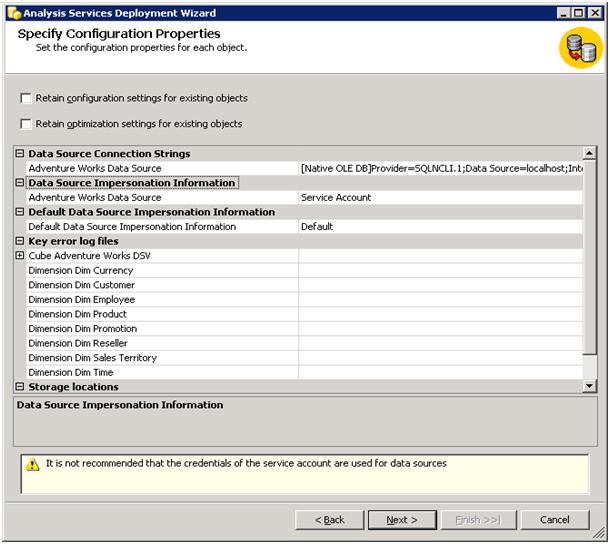Collapse Data Source Impersonation Information section
The image size is (610, 544).
(x=19, y=183)
